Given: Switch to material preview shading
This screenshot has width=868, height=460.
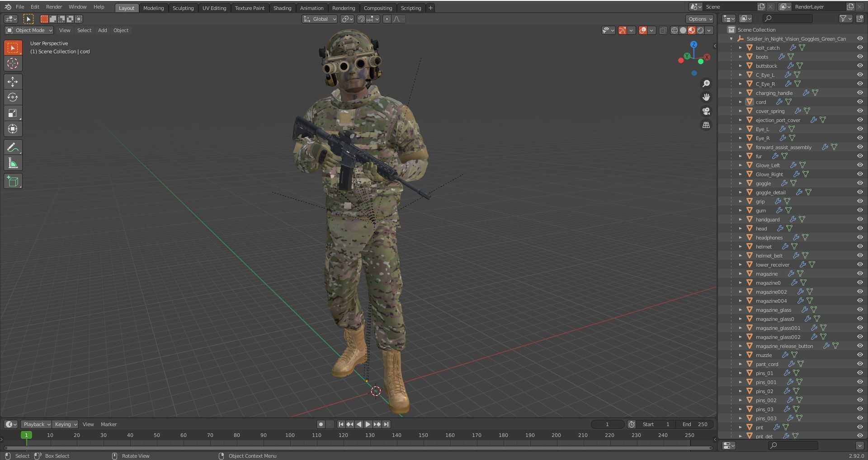Looking at the screenshot, I should click(692, 30).
